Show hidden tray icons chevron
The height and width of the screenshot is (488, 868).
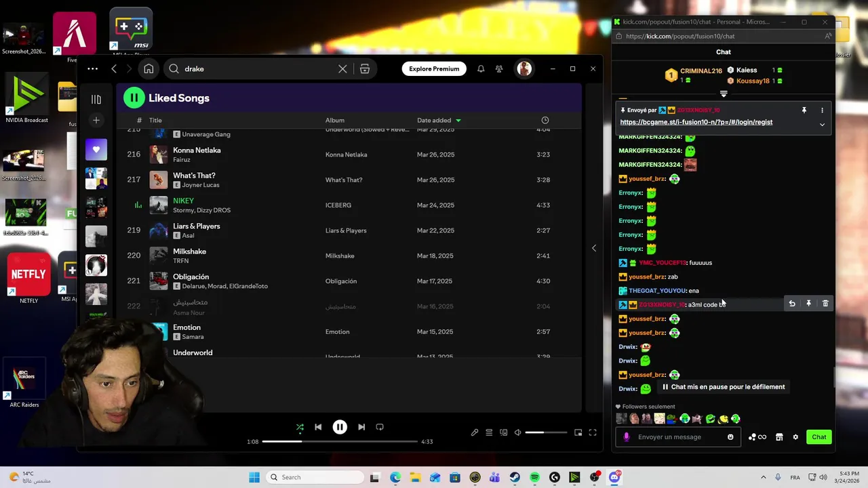(x=764, y=477)
